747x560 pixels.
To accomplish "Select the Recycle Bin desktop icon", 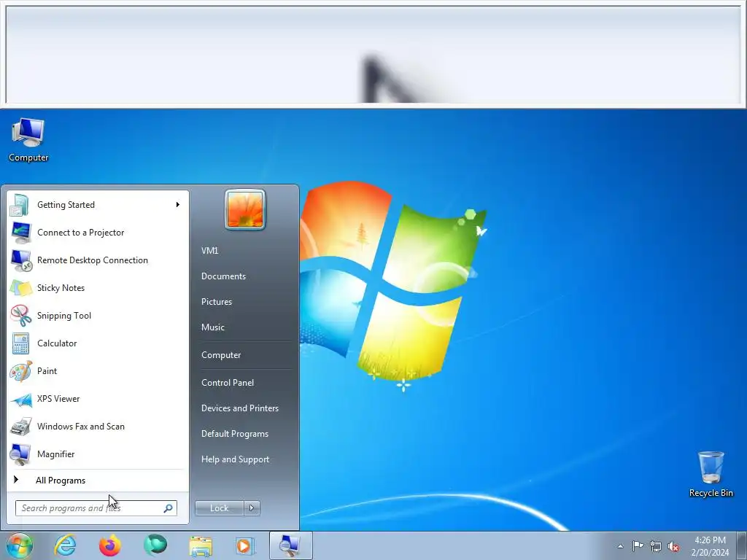I will tap(711, 474).
